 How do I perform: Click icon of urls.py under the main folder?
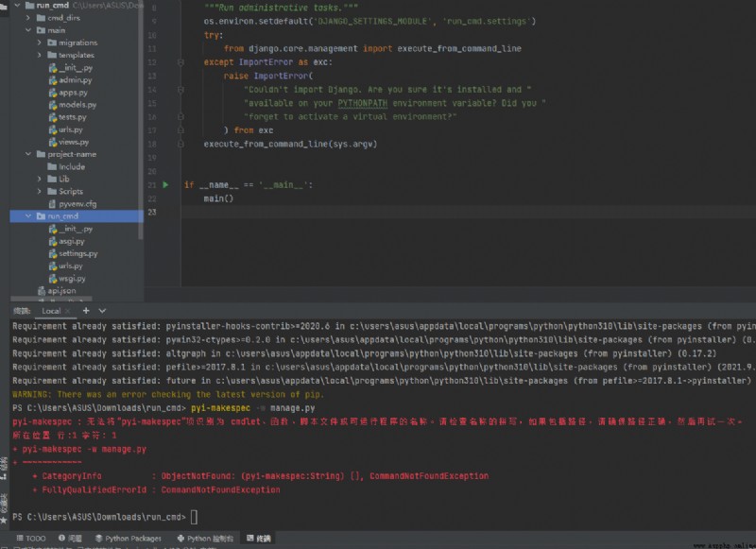point(53,129)
